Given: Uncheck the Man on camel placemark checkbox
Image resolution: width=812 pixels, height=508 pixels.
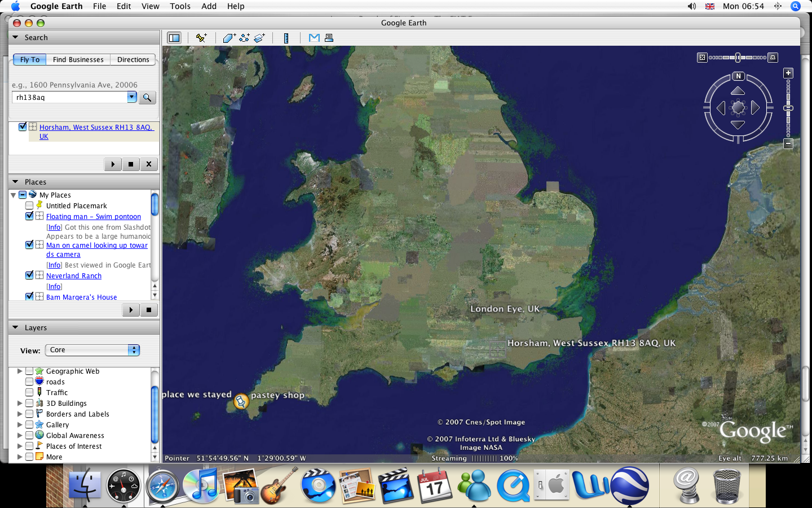Looking at the screenshot, I should coord(29,245).
